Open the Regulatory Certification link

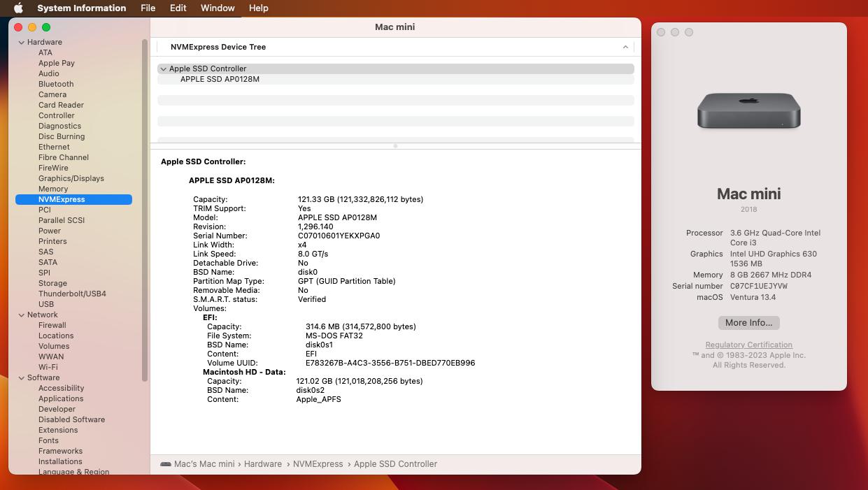pos(749,345)
